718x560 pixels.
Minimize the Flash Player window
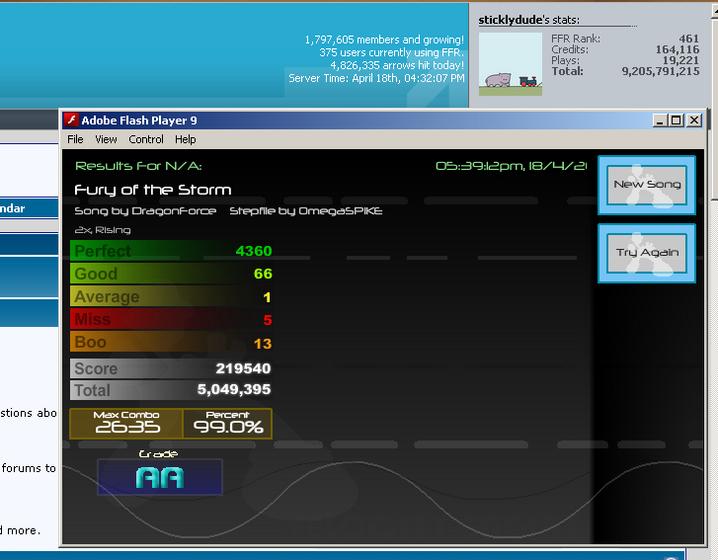pyautogui.click(x=659, y=120)
